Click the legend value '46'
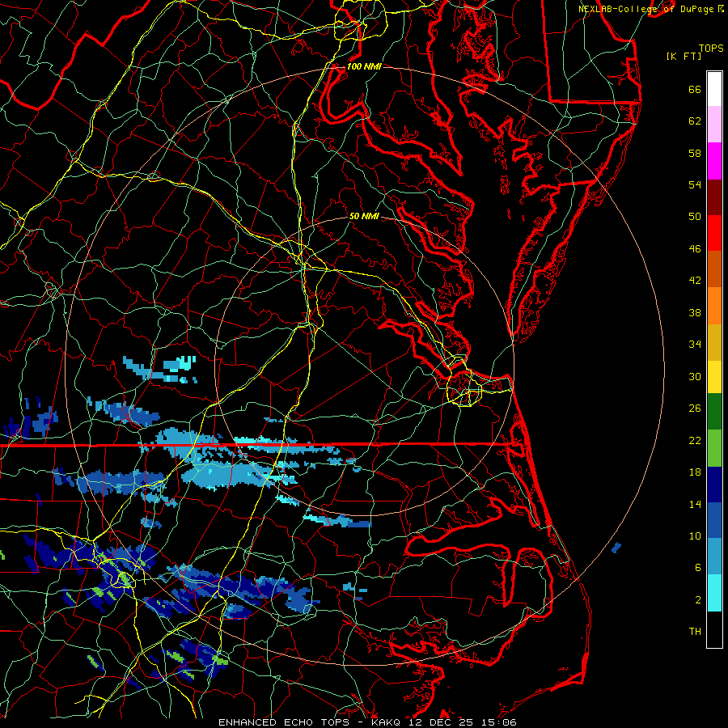 coord(695,249)
